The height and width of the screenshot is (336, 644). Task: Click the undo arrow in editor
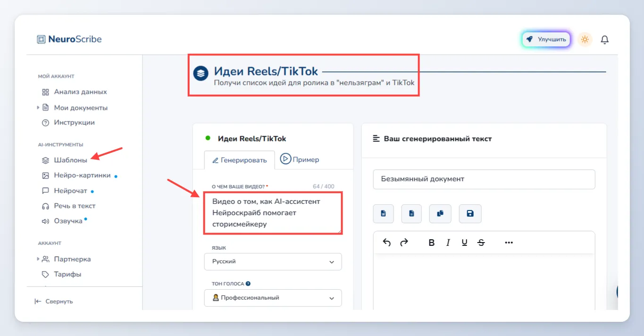pos(387,243)
